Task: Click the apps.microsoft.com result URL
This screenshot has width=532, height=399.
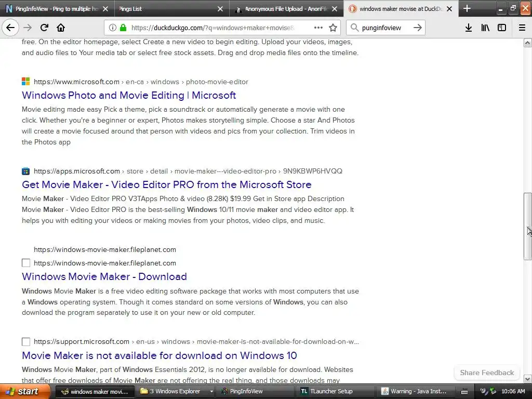Action: tap(77, 171)
